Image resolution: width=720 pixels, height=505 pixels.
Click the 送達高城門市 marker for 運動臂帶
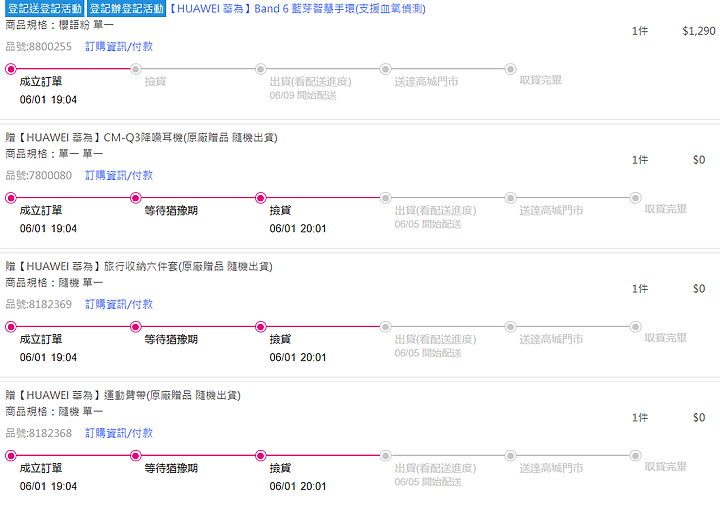click(510, 456)
